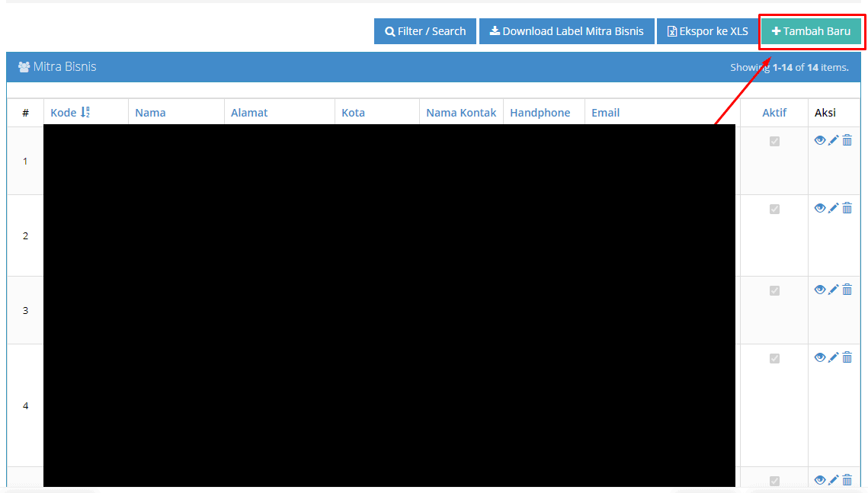The image size is (868, 493).
Task: Delete row 2 with the trash icon
Action: click(847, 208)
